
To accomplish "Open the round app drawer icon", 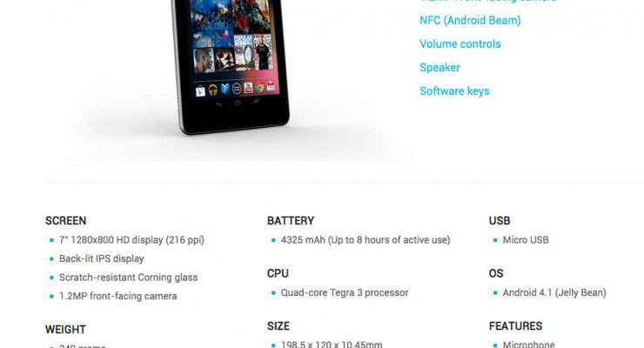I will (237, 88).
